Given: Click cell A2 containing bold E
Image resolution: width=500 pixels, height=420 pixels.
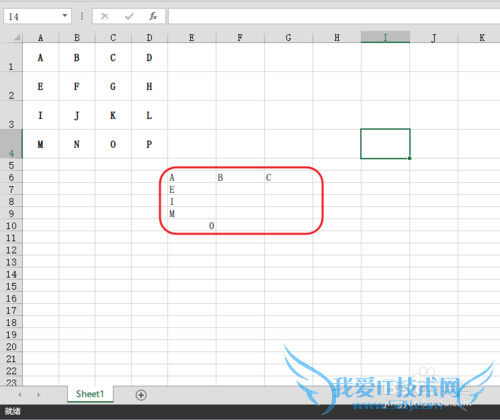Looking at the screenshot, I should click(41, 86).
